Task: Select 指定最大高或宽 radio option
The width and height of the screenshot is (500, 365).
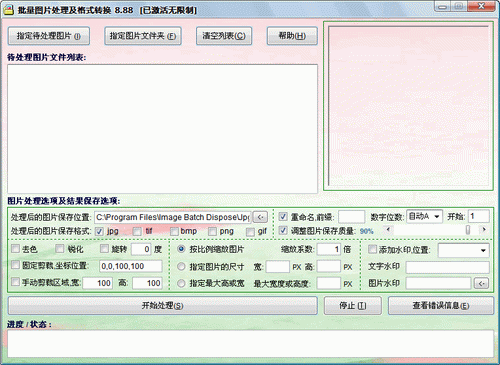Action: coord(181,283)
